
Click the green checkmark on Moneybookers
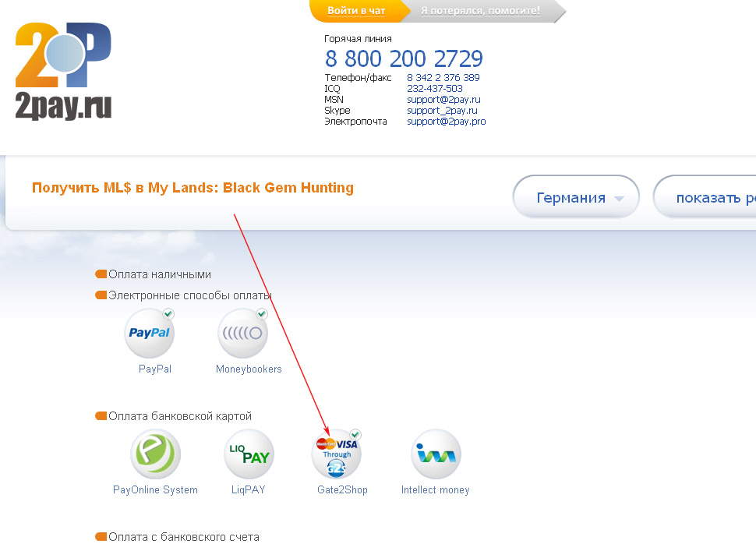pos(262,314)
